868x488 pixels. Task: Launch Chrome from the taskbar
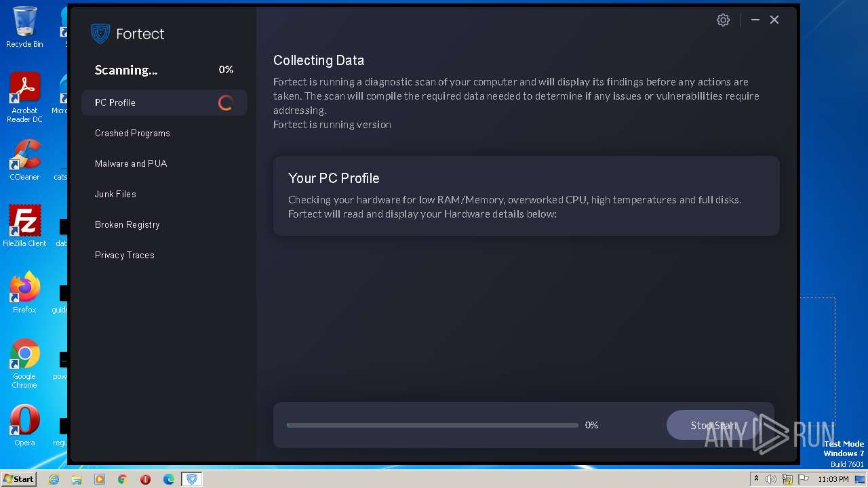tap(123, 479)
